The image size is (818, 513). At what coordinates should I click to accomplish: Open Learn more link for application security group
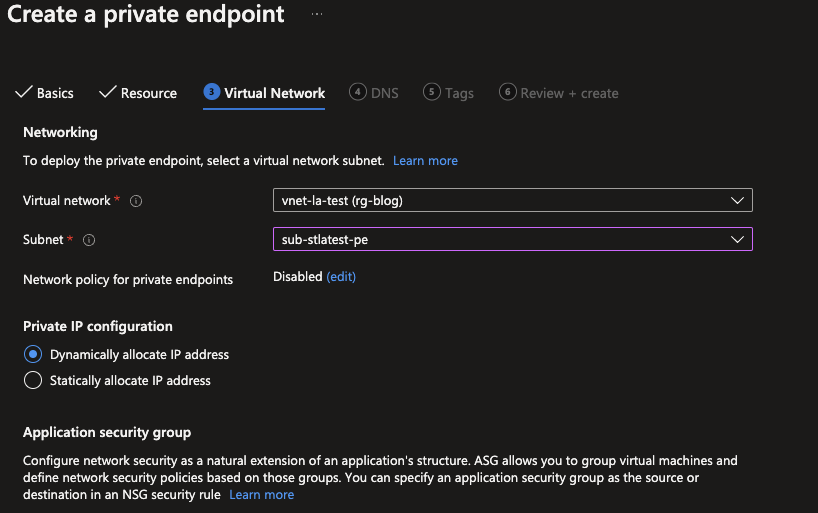pyautogui.click(x=261, y=494)
